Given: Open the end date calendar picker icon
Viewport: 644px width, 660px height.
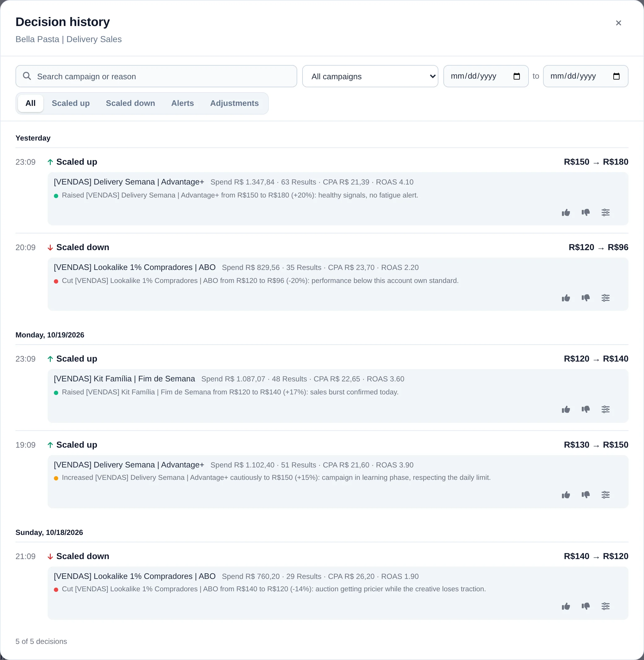Looking at the screenshot, I should tap(616, 76).
